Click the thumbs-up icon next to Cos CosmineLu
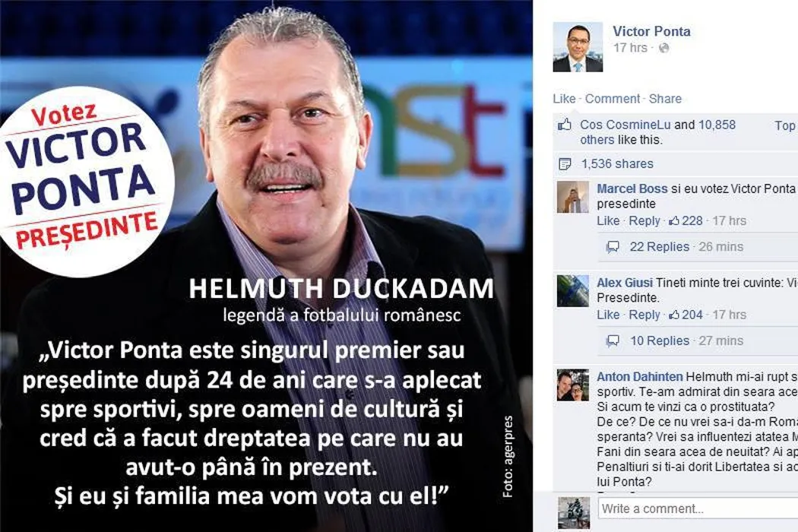This screenshot has width=798, height=532. coord(565,124)
